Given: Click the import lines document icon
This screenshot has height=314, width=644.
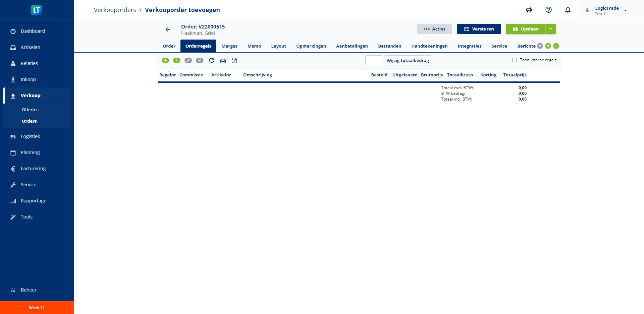Looking at the screenshot, I should coord(234,60).
